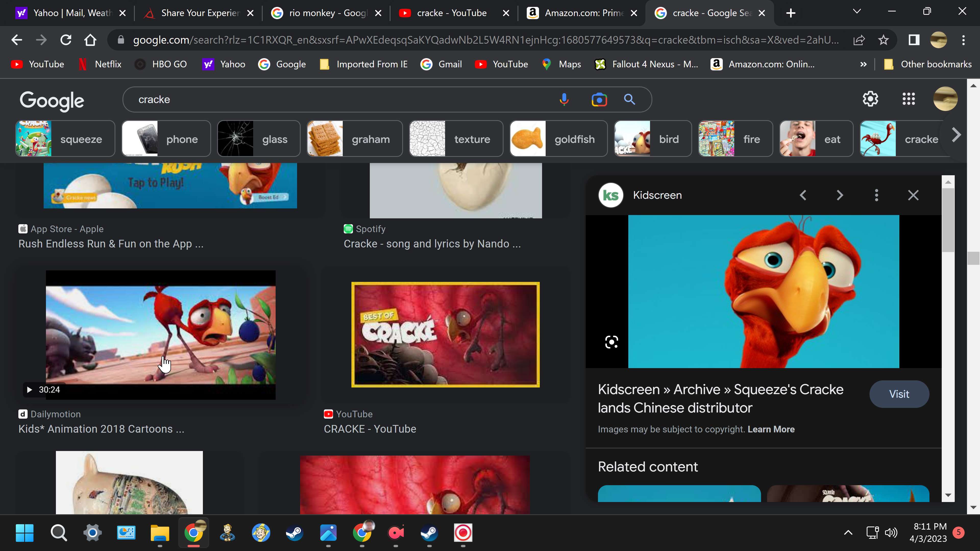Open the tab search dropdown arrow
The height and width of the screenshot is (551, 980).
click(x=857, y=11)
